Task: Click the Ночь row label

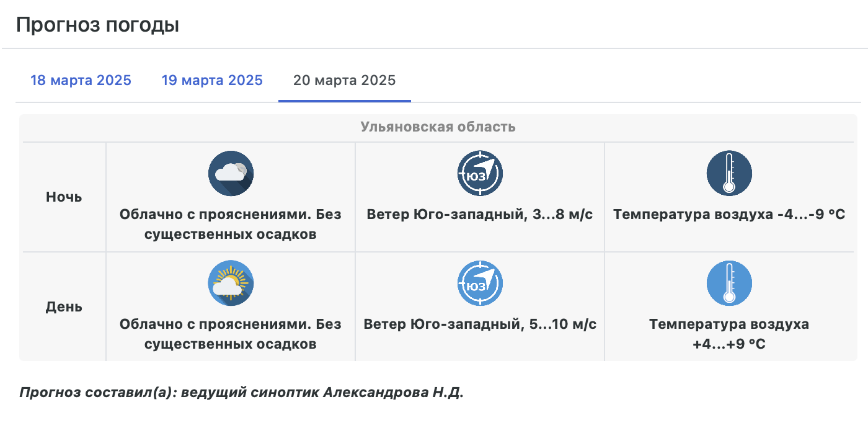Action: point(64,197)
